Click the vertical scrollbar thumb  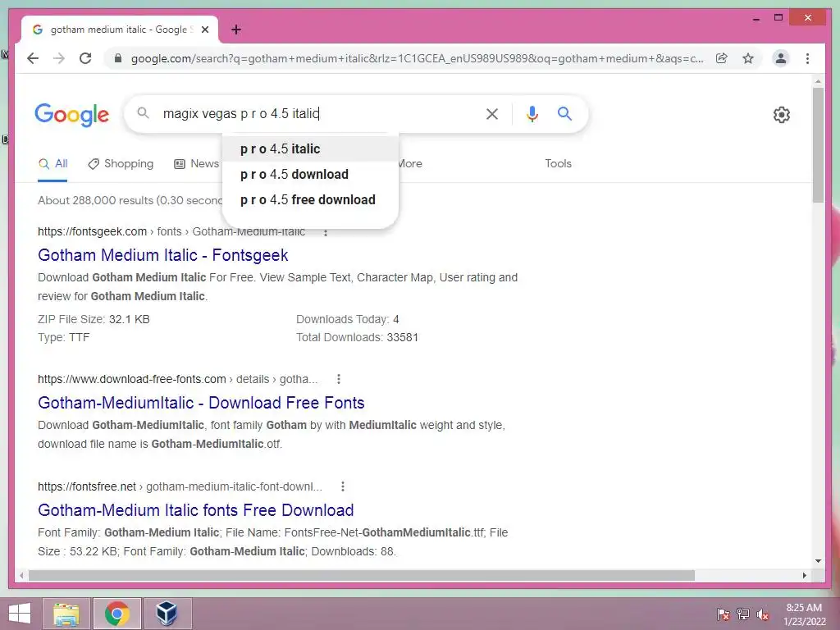[x=818, y=144]
